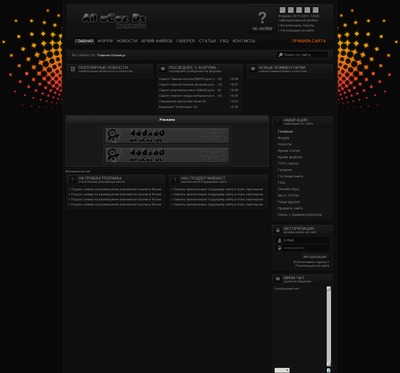Screen dimensions: 400x373
Task: Click the magnifier icon in site search
Action: click(x=281, y=55)
